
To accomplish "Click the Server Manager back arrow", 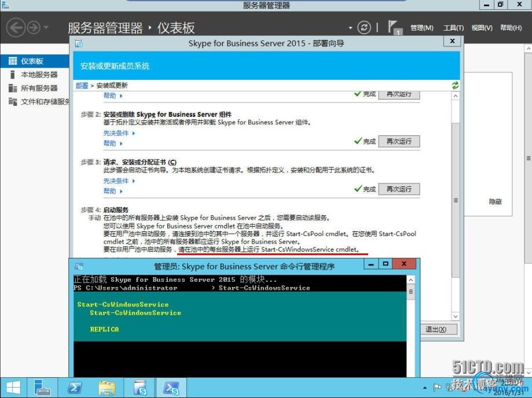I will 16,27.
